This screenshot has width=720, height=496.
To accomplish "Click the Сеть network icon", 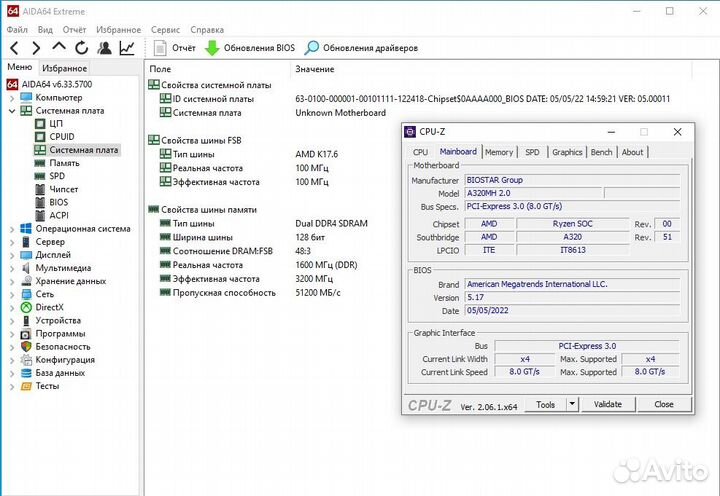I will point(26,294).
